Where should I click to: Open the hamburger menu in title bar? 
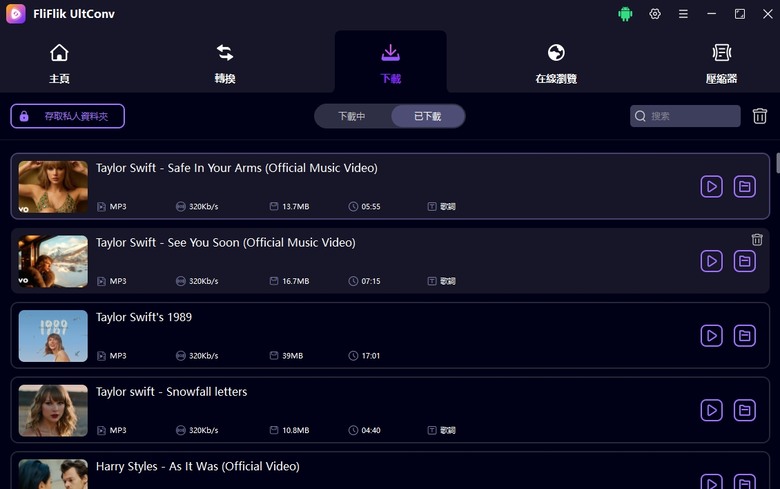(683, 14)
